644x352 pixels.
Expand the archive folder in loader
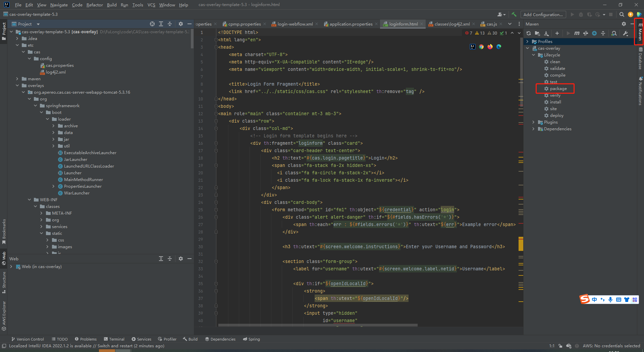(x=53, y=126)
